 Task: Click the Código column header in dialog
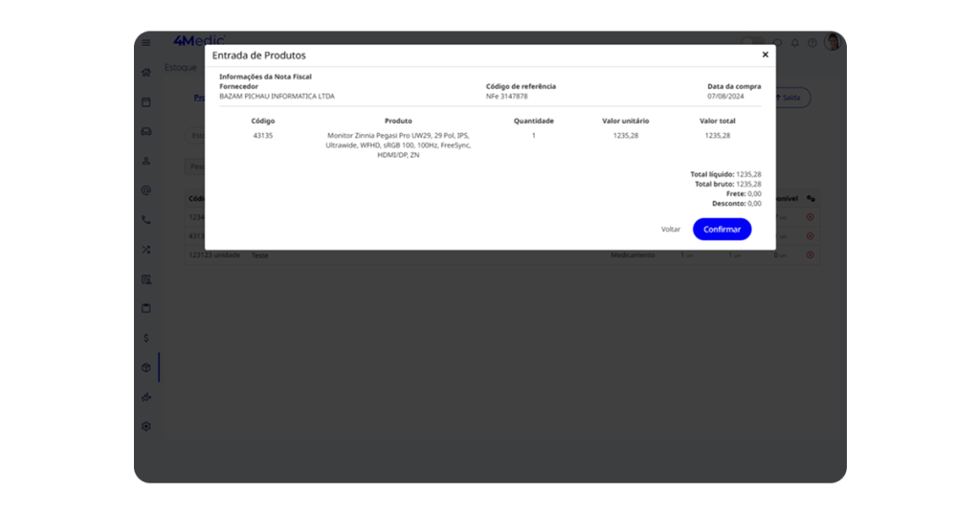[x=262, y=122]
